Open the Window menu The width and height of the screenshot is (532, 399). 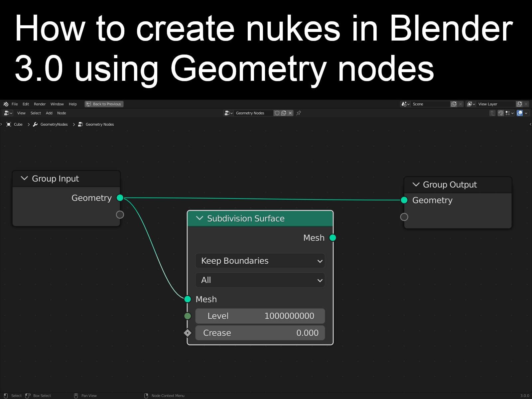(57, 104)
